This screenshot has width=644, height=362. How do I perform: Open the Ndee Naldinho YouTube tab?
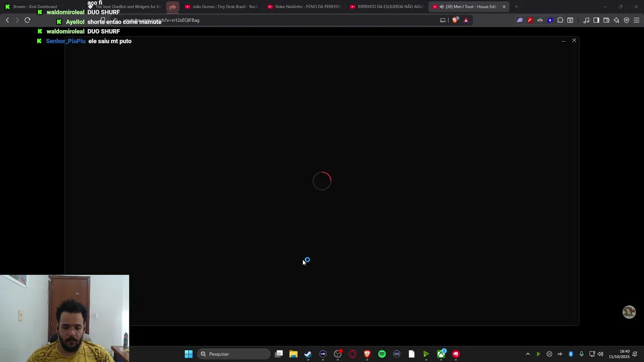click(x=304, y=7)
